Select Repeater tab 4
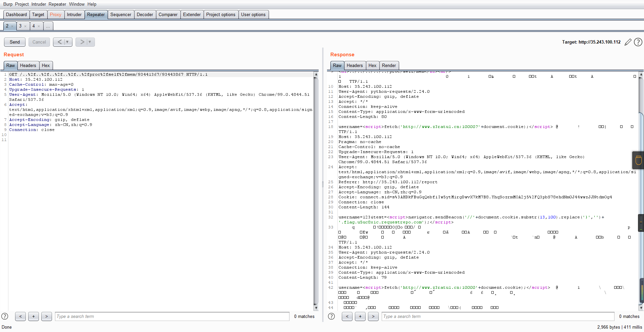644x332 pixels. click(x=34, y=26)
